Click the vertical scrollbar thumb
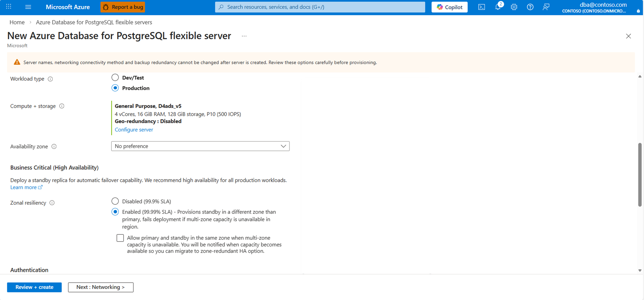The width and height of the screenshot is (644, 300). [640, 175]
